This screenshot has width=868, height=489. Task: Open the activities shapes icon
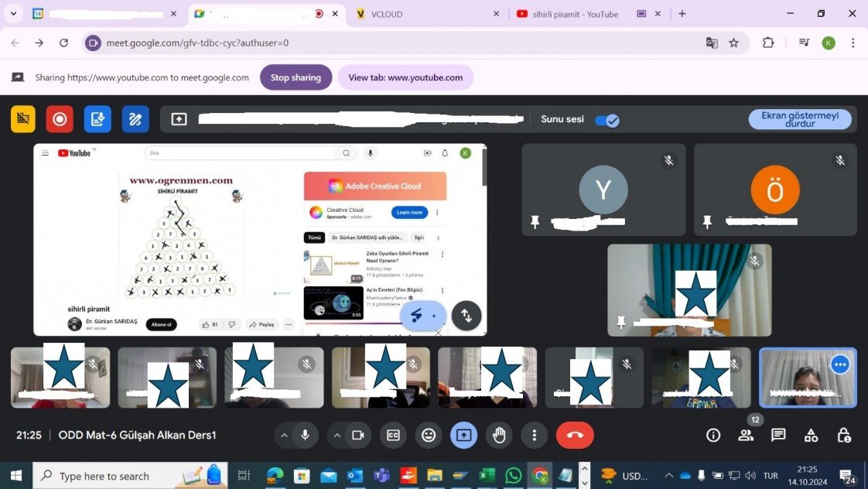click(811, 436)
